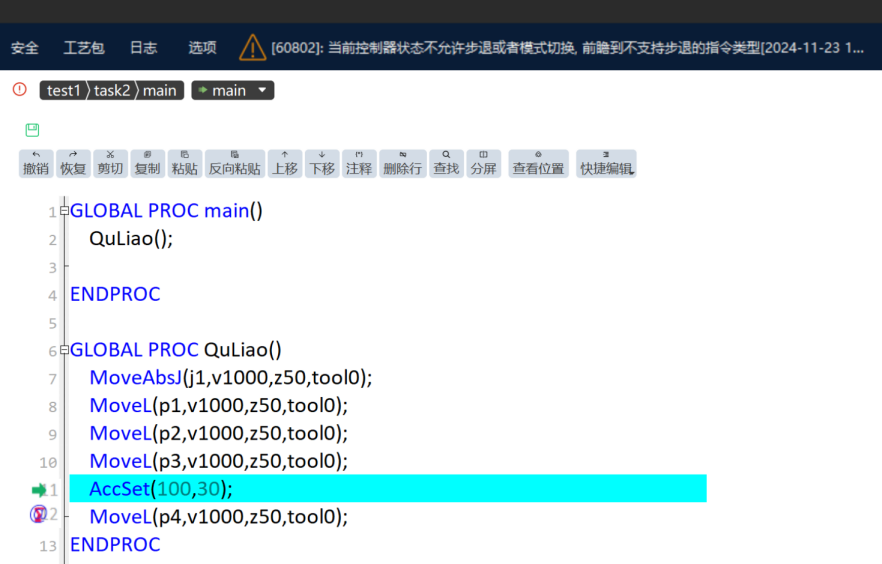
Task: Open the 安全 menu
Action: pos(25,48)
